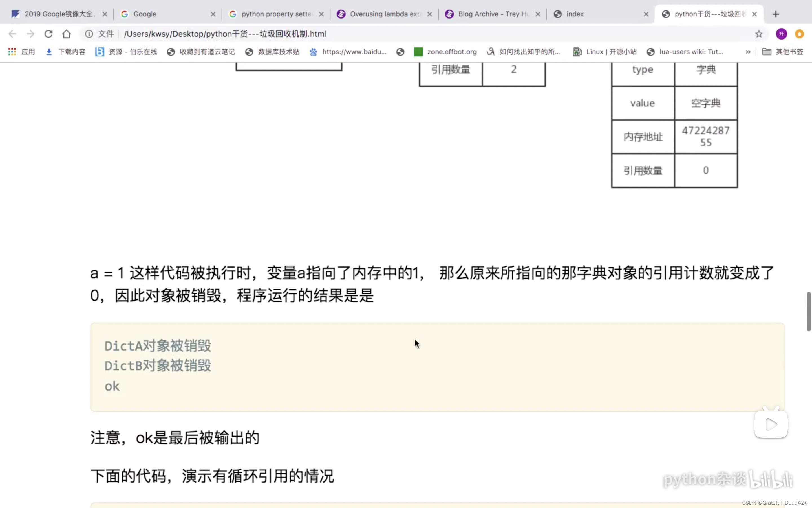Close the python干货 active tab
The image size is (812, 508).
click(754, 14)
